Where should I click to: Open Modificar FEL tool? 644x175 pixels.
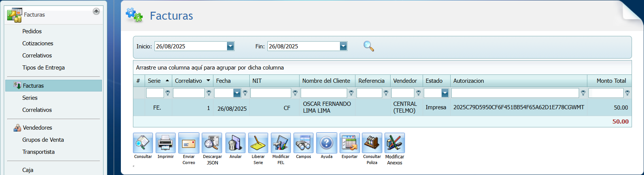(281, 143)
